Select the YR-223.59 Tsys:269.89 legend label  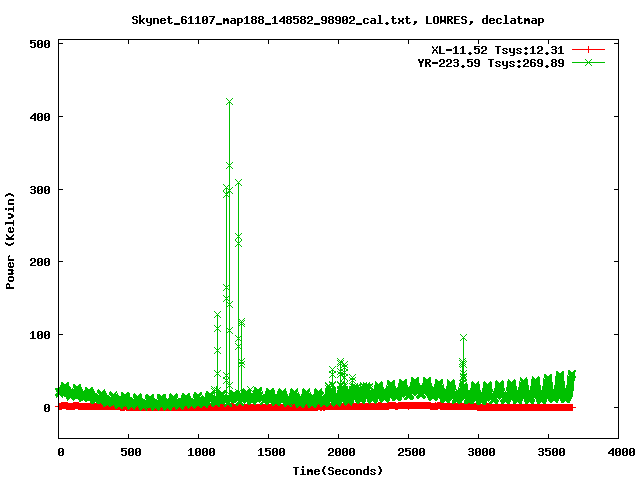click(x=491, y=62)
